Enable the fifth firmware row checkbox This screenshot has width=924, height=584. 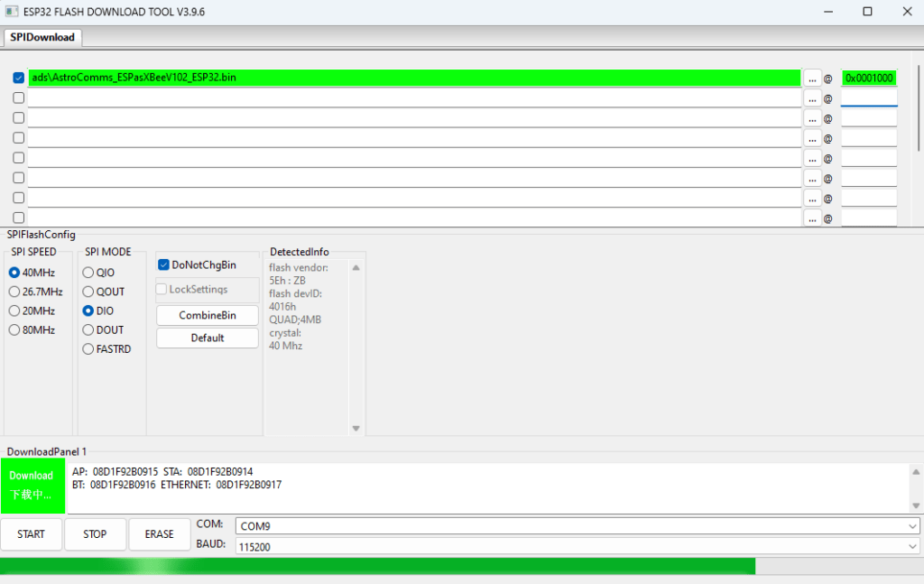coord(18,158)
